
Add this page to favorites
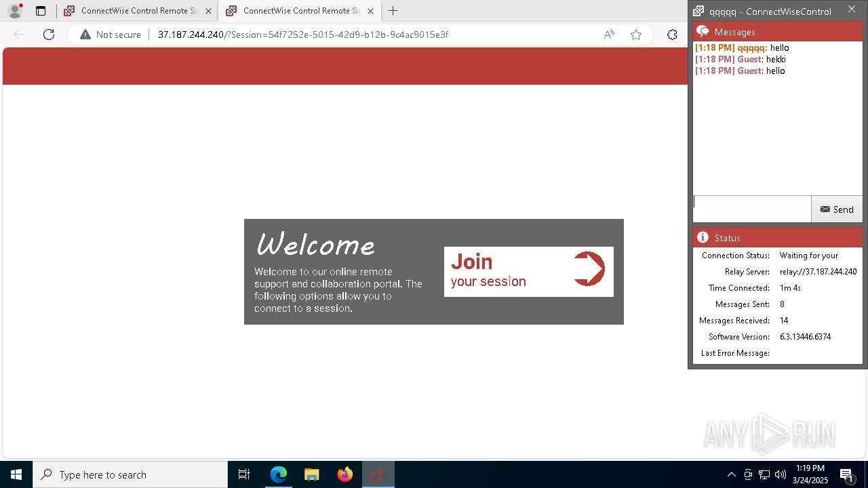[636, 35]
